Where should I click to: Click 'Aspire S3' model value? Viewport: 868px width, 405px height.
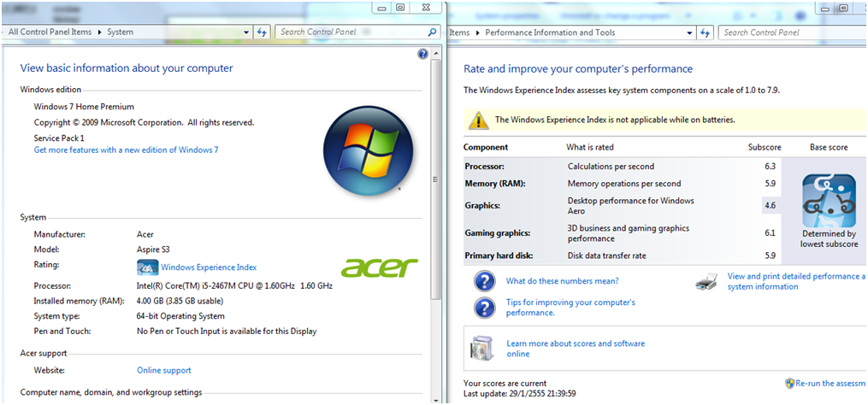click(153, 249)
